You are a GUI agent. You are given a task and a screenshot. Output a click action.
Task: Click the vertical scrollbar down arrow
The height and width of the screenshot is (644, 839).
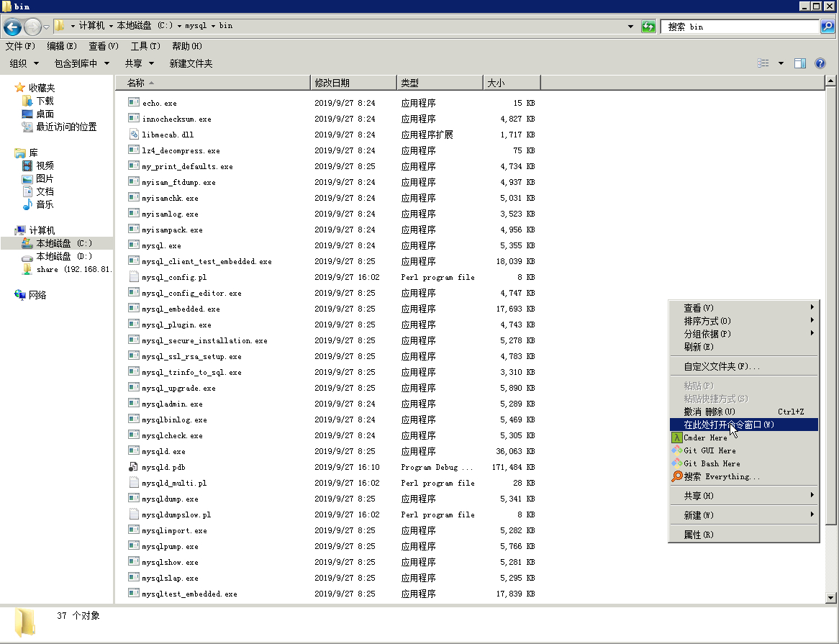point(830,598)
